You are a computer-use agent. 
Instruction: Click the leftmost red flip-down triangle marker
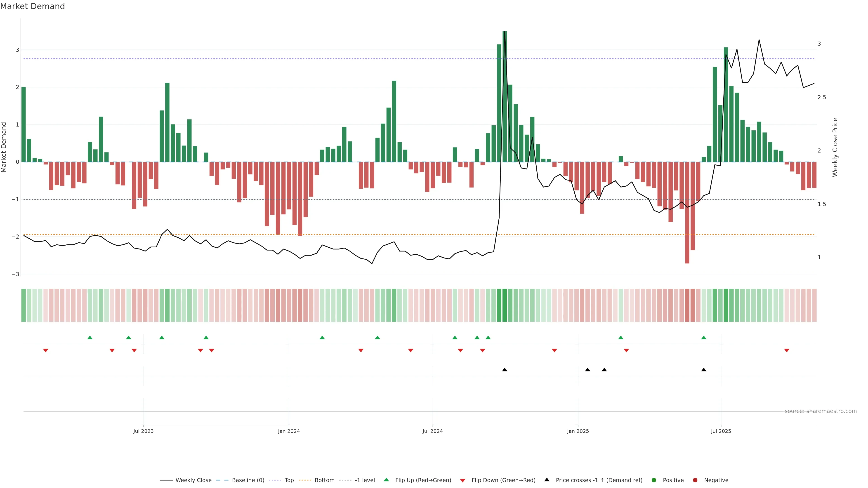pyautogui.click(x=45, y=351)
